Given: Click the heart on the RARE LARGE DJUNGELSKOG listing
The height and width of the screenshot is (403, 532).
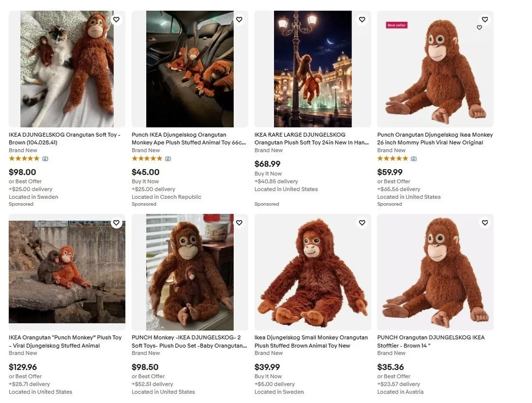Looking at the screenshot, I should click(x=362, y=20).
